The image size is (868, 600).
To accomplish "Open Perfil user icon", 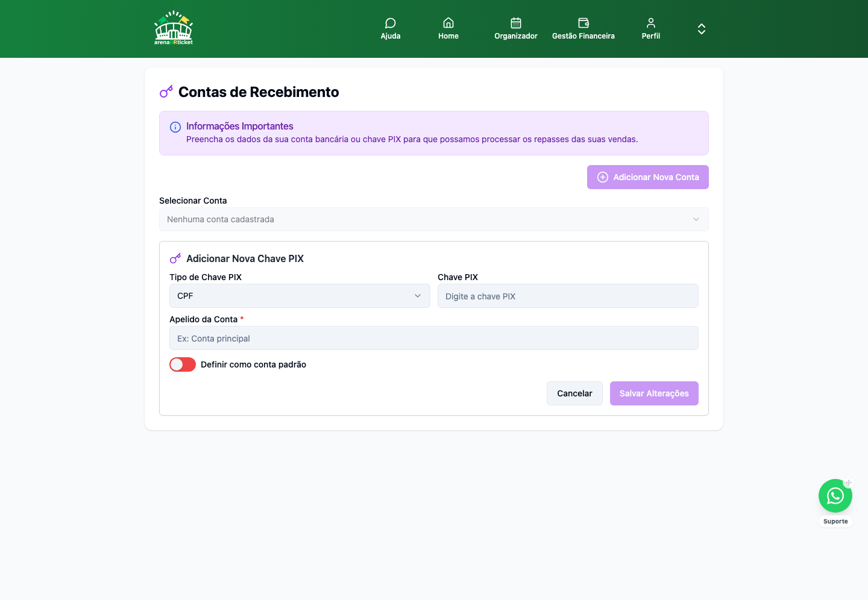I will [x=651, y=23].
